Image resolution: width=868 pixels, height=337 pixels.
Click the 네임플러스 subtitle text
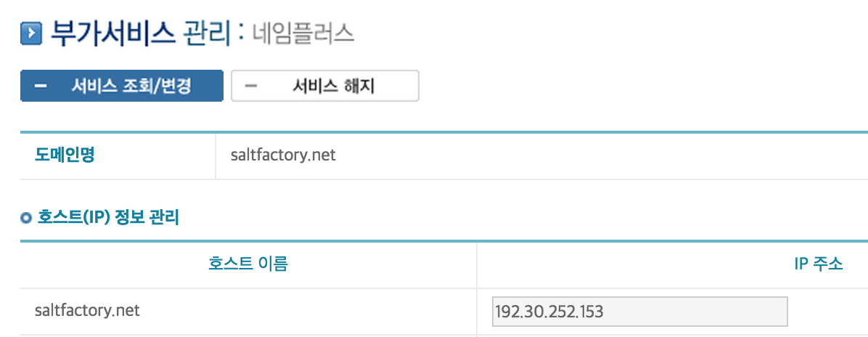303,34
